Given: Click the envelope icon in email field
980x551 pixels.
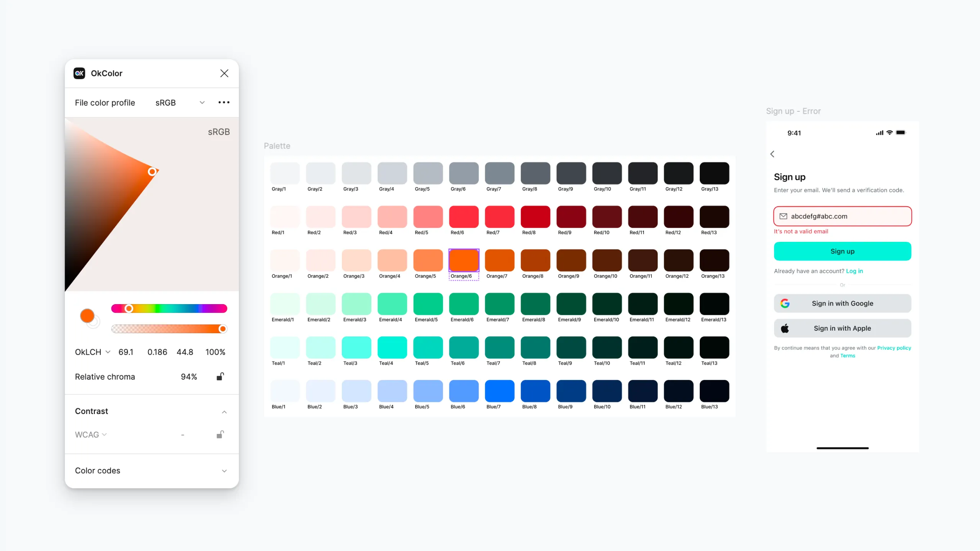Looking at the screenshot, I should [x=783, y=216].
